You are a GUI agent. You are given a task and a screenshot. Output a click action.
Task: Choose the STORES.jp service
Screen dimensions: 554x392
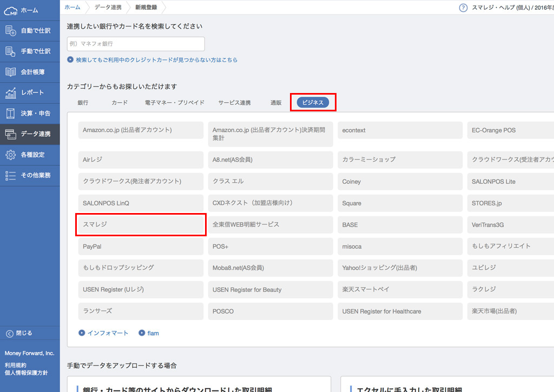(x=511, y=203)
